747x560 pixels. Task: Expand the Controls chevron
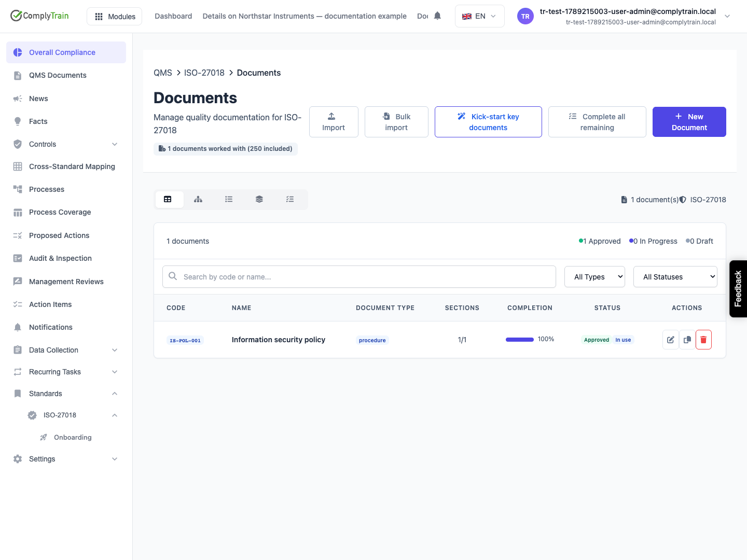pos(115,144)
